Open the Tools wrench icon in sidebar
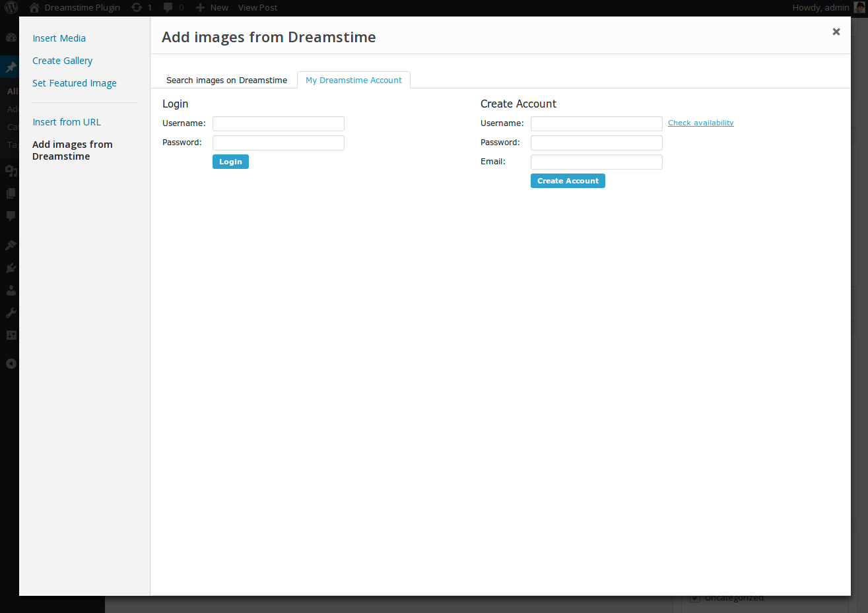868x613 pixels. click(11, 313)
